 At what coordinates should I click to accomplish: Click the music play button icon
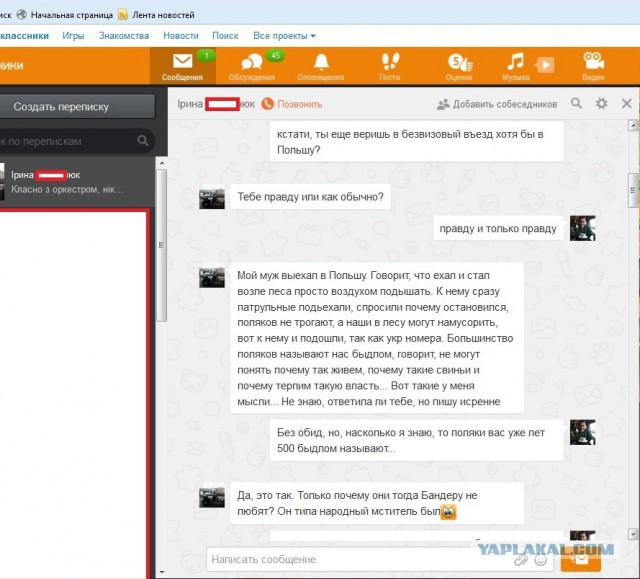tap(545, 64)
